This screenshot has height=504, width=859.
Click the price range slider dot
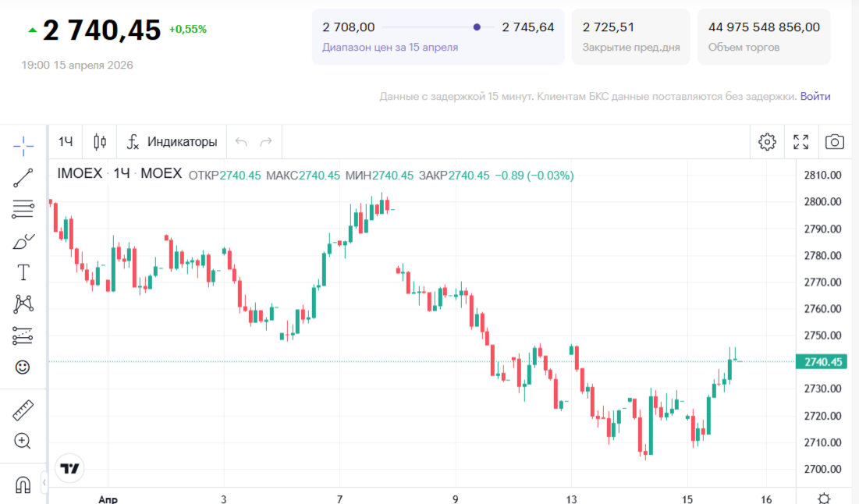coord(477,27)
